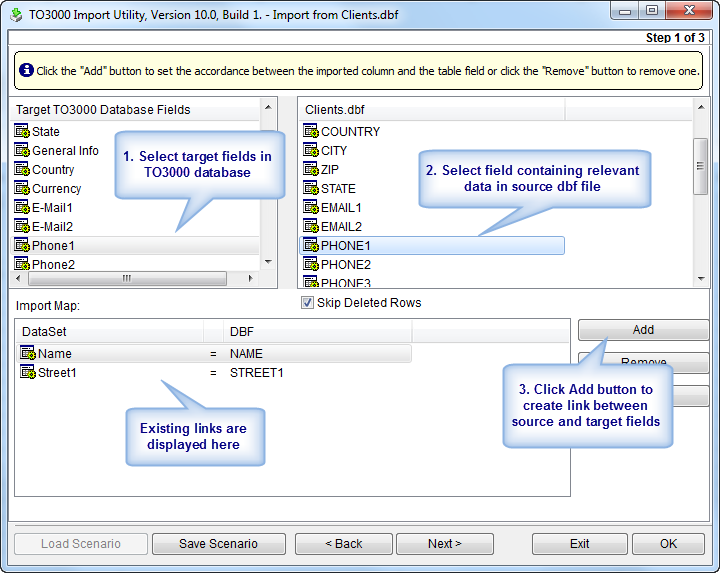
Task: Click the Phone1 field icon in target list
Action: (22, 246)
